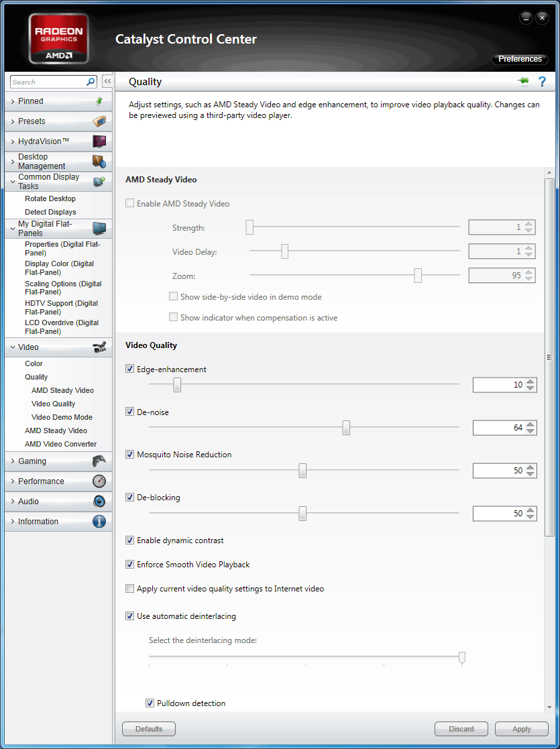Click the Radeon Graphics AMD logo
560x749 pixels.
point(58,38)
